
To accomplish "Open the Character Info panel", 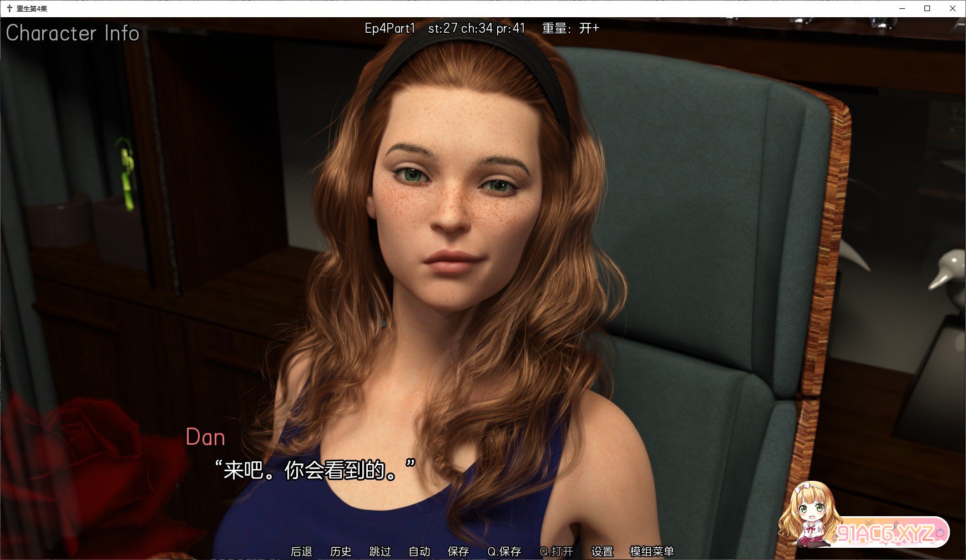I will click(x=72, y=33).
